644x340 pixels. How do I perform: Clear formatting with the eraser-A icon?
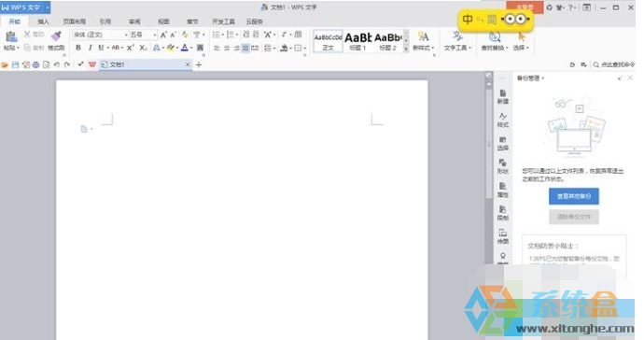coord(185,35)
